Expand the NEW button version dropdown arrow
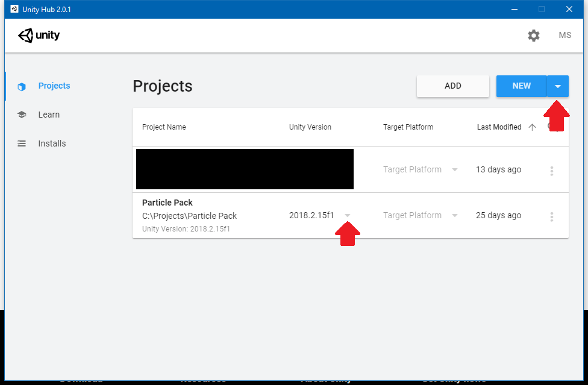The height and width of the screenshot is (387, 588). tap(558, 86)
